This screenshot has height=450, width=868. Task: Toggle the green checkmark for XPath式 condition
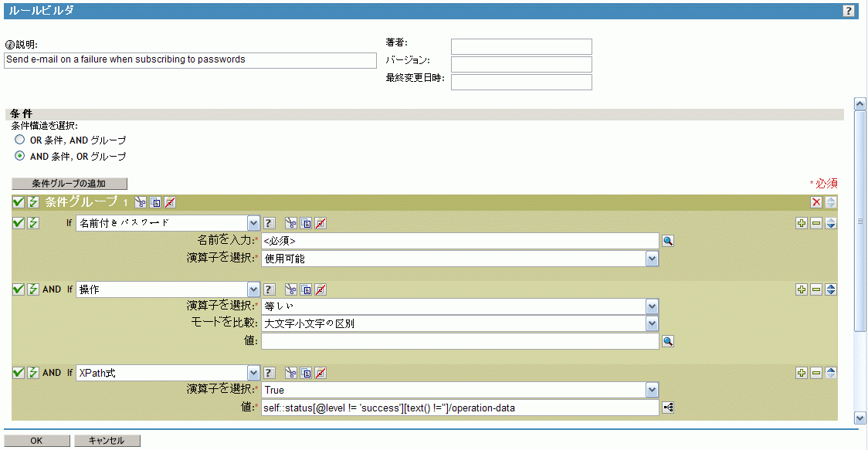(x=19, y=373)
